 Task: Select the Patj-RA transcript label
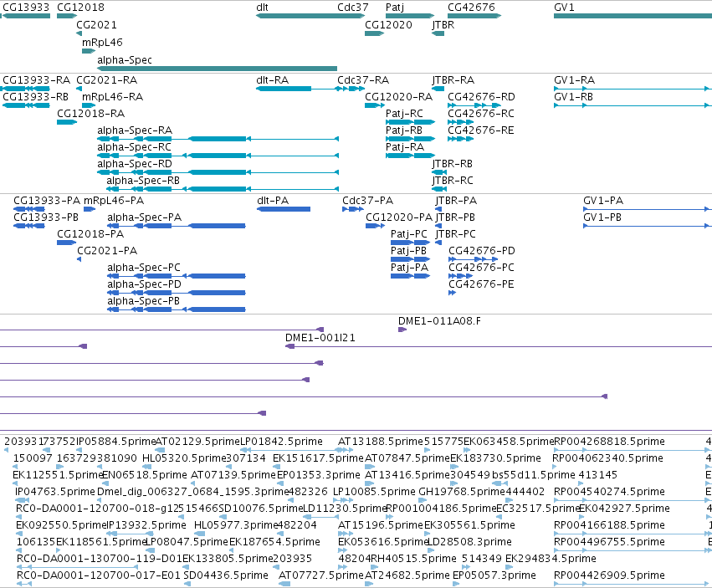405,147
